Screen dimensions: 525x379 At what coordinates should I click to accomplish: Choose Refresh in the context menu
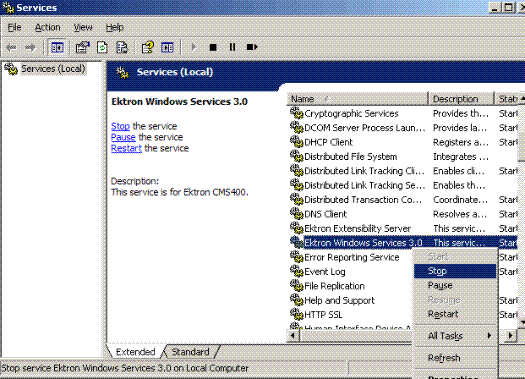click(455, 358)
